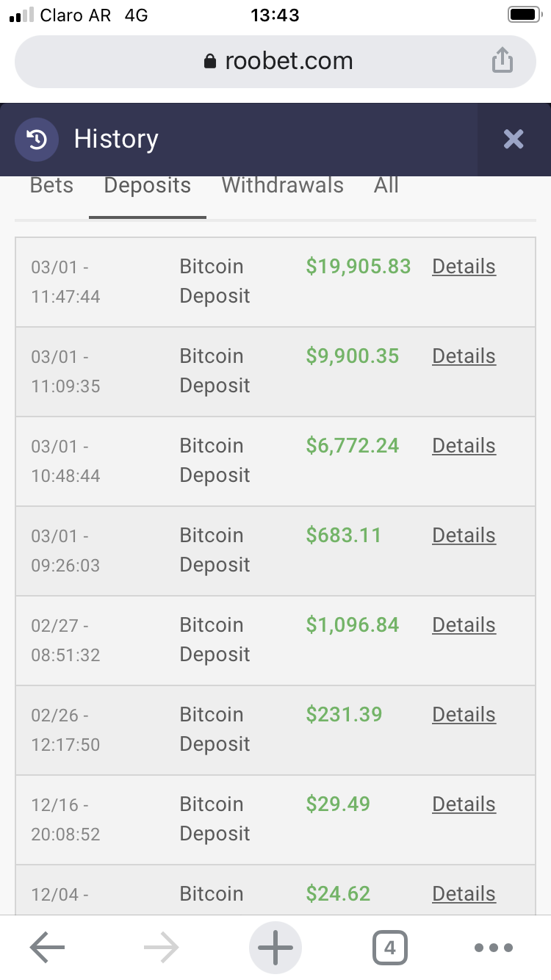Open the browser three-dot menu

[494, 948]
